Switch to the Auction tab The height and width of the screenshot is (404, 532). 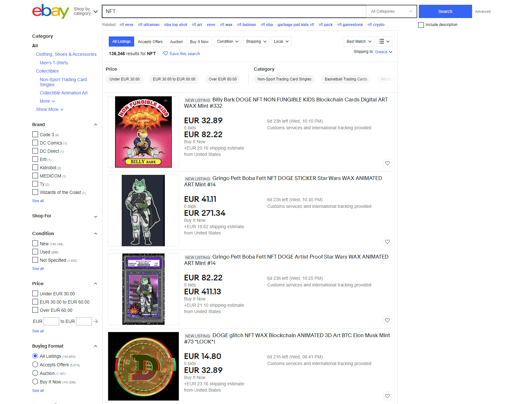[176, 42]
